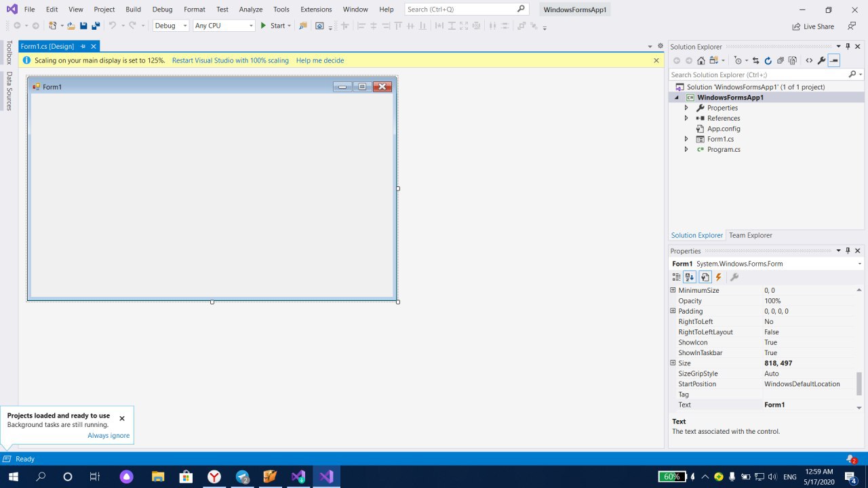Click the Send Feedback icon near Live Share
Viewport: 868px width, 488px height.
click(852, 26)
